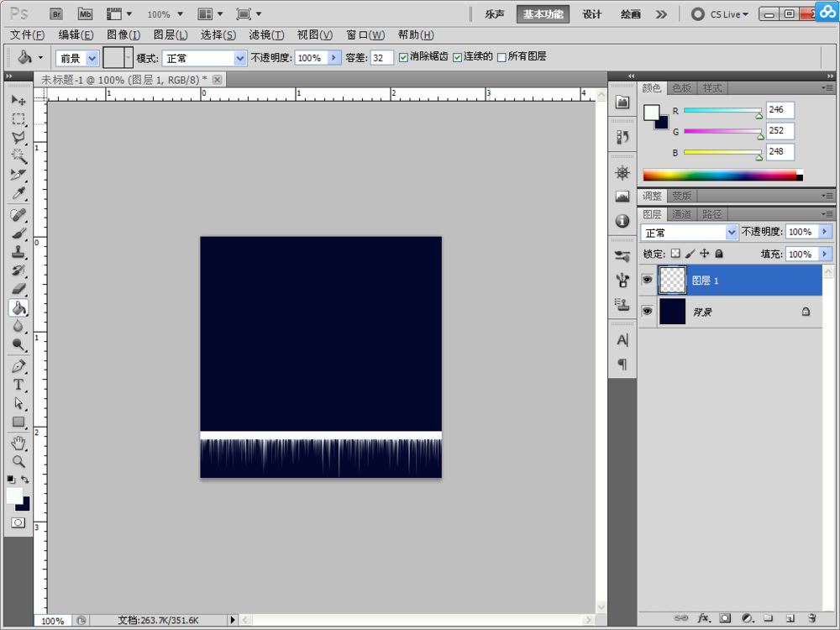This screenshot has width=840, height=630.
Task: Select the Pen tool
Action: click(x=18, y=366)
